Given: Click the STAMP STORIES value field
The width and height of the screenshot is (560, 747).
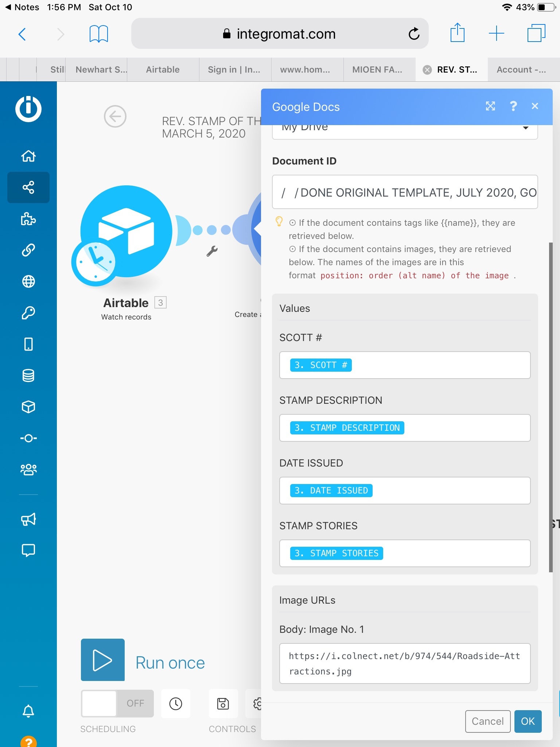Looking at the screenshot, I should coord(405,553).
